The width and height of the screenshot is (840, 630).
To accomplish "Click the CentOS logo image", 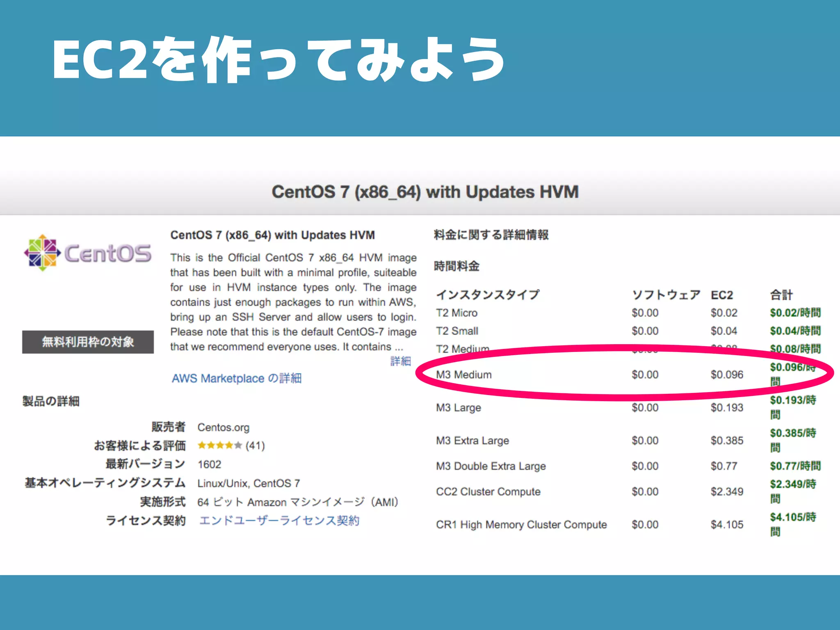I will 87,253.
